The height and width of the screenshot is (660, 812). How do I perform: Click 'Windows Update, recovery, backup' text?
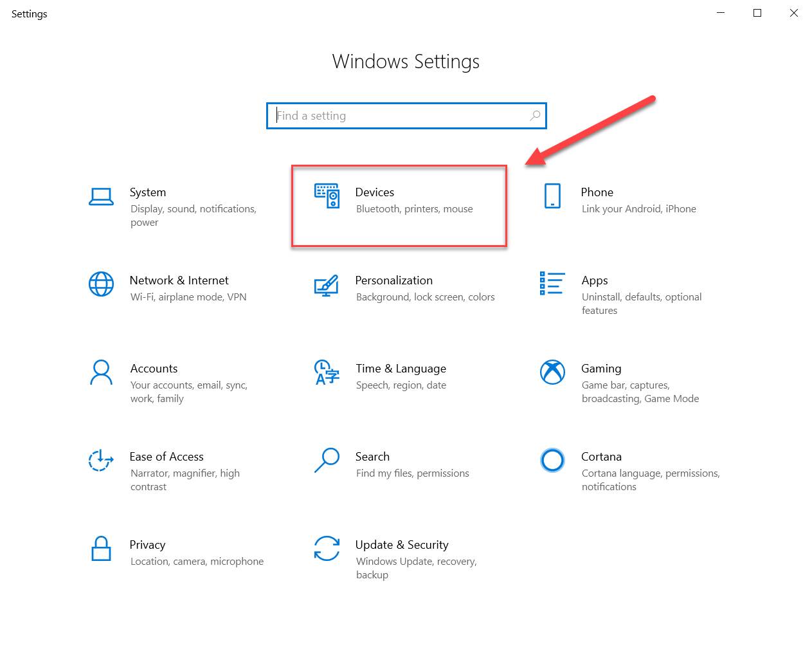click(417, 568)
